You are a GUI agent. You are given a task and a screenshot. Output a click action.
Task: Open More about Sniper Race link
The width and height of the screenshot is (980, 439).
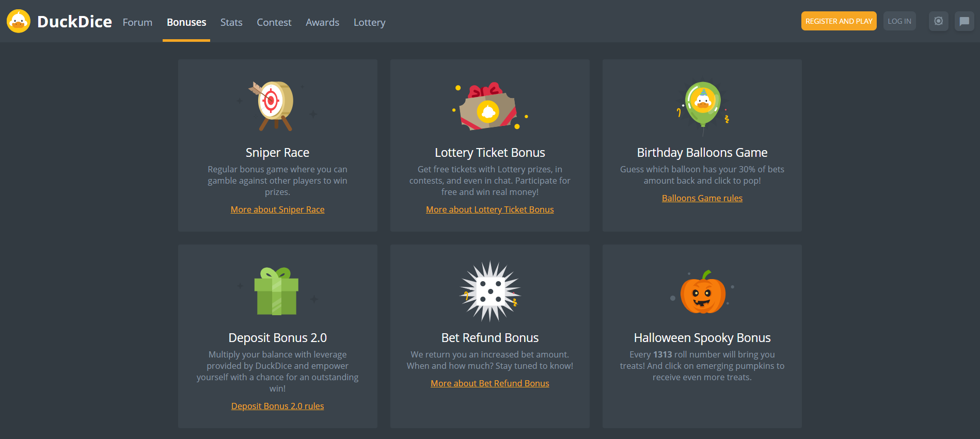tap(277, 209)
